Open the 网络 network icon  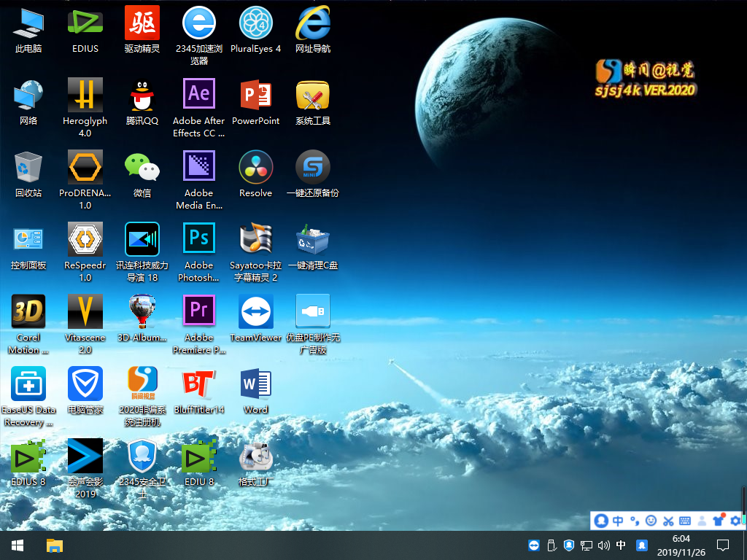pyautogui.click(x=28, y=95)
